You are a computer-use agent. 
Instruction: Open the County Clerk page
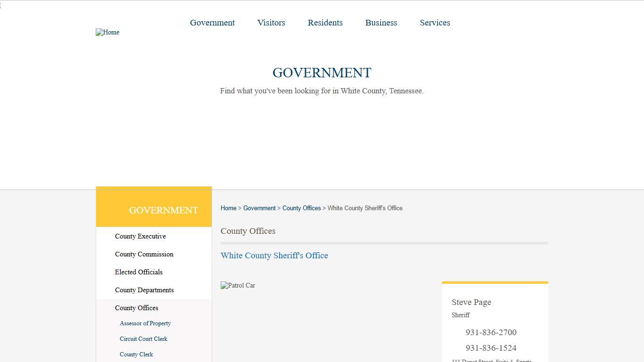[x=136, y=354]
